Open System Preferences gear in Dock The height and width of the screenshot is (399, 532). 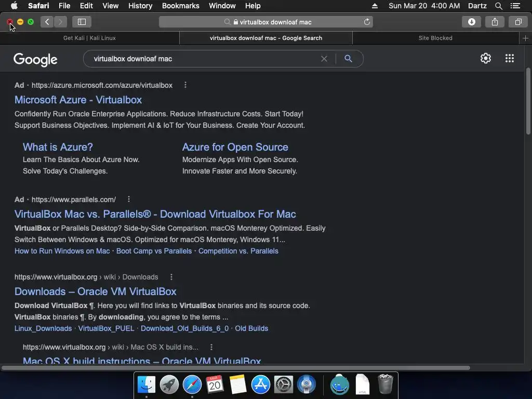(283, 384)
